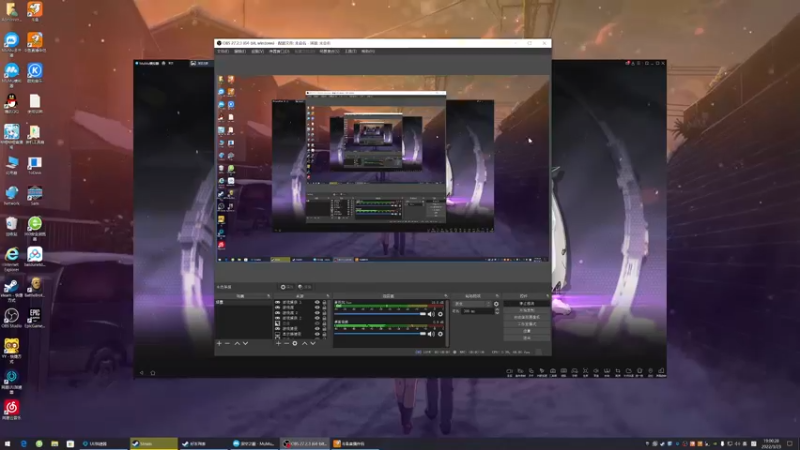Open the Tools menu in OBS
This screenshot has width=800, height=450.
pyautogui.click(x=351, y=52)
